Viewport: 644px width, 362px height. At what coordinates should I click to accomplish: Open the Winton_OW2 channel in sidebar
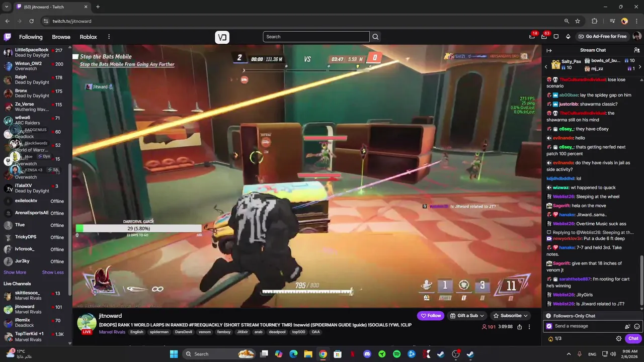pos(34,66)
